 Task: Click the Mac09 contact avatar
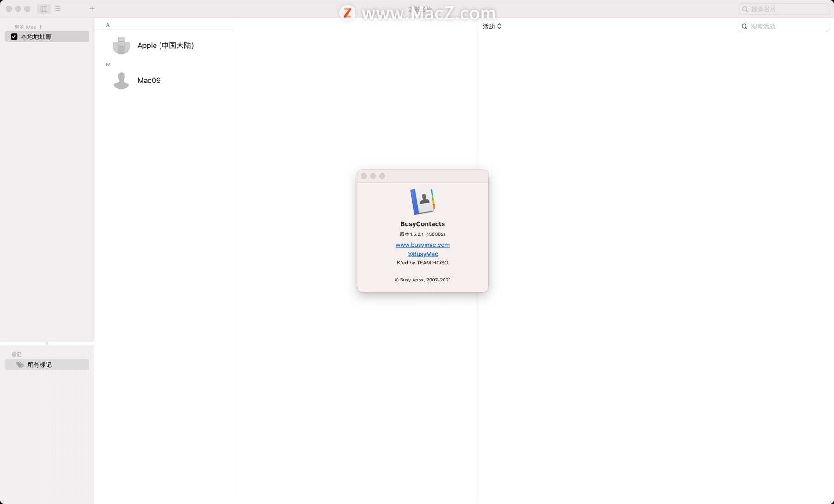[121, 81]
